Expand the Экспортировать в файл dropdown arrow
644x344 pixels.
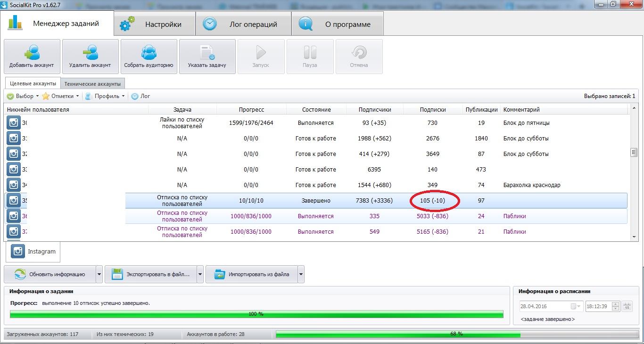200,274
